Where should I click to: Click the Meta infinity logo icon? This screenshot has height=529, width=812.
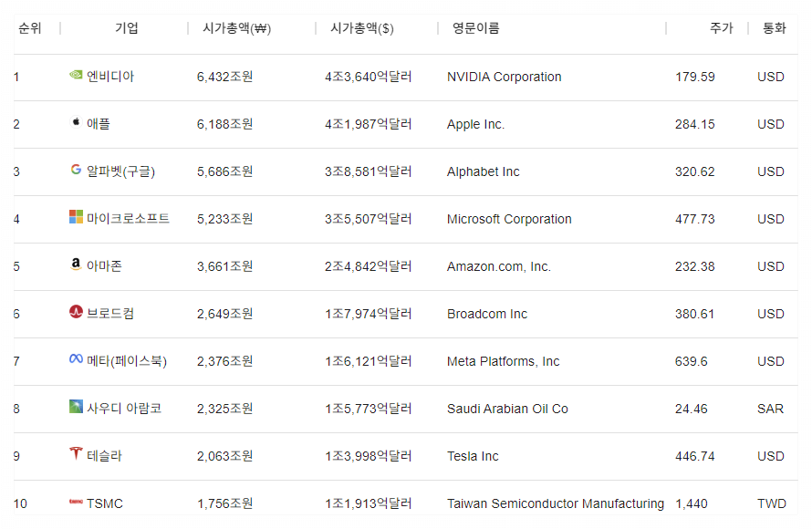tap(76, 358)
